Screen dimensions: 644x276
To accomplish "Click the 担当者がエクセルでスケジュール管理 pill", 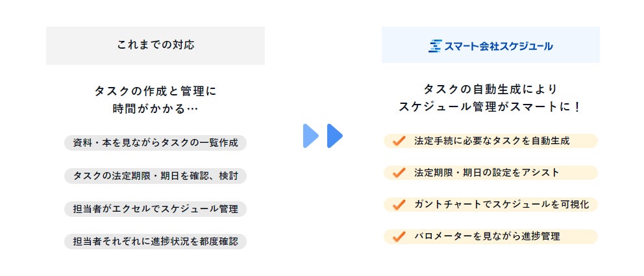I will tap(155, 209).
